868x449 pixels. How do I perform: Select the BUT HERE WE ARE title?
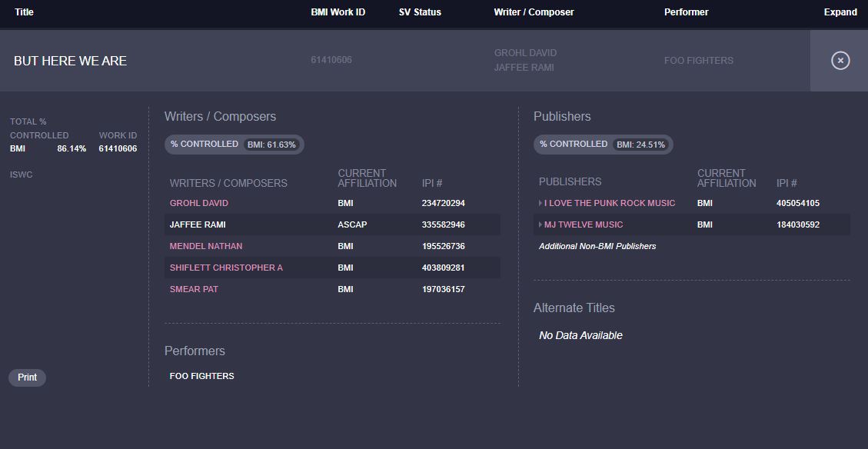[x=70, y=61]
